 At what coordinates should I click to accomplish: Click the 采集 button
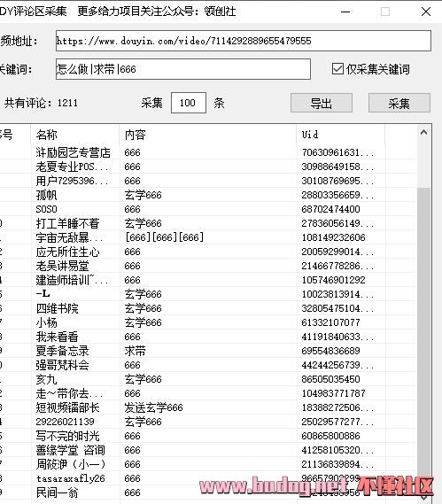399,103
